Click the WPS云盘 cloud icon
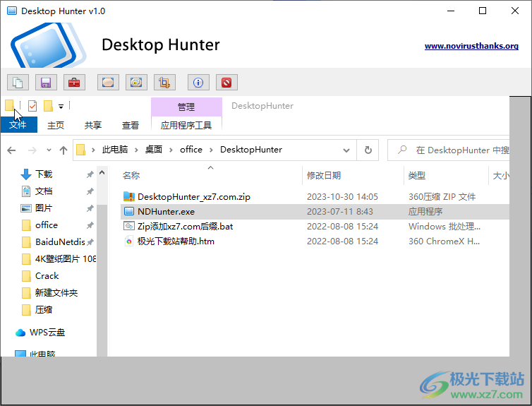Viewport: 532px width, 406px height. point(20,333)
